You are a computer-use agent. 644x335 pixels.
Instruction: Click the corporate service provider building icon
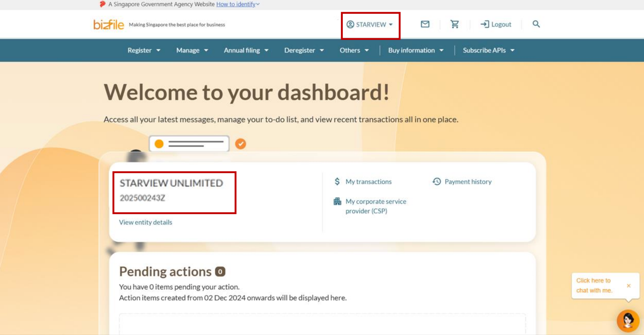[x=337, y=201]
